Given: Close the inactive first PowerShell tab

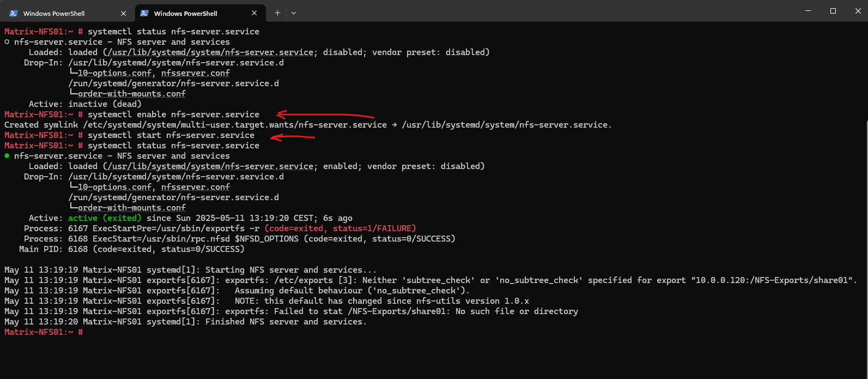Looking at the screenshot, I should [124, 13].
